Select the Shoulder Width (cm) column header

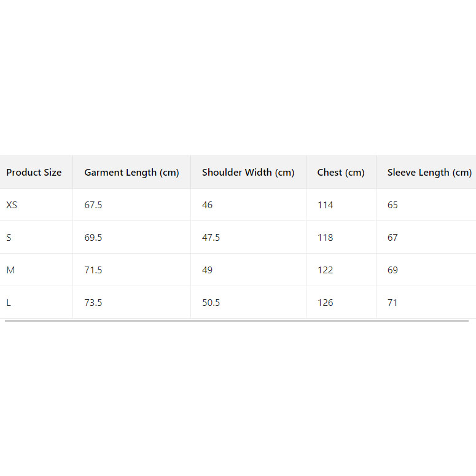point(248,173)
